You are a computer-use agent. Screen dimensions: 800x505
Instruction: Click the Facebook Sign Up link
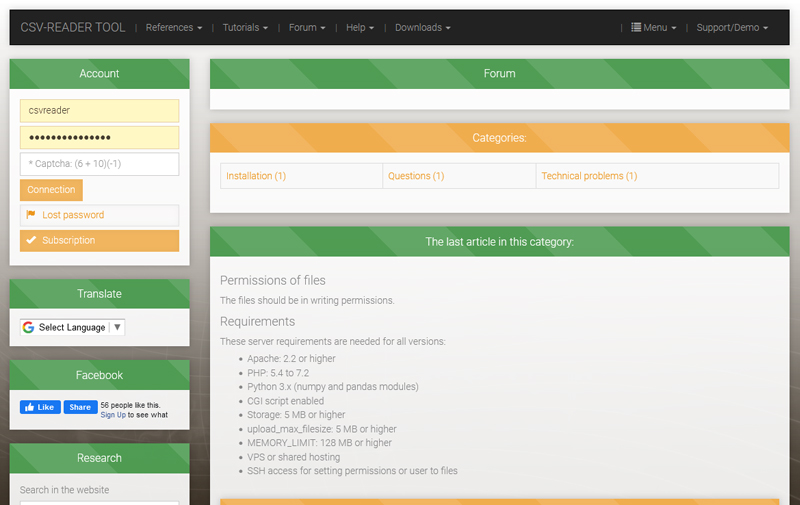(x=113, y=415)
